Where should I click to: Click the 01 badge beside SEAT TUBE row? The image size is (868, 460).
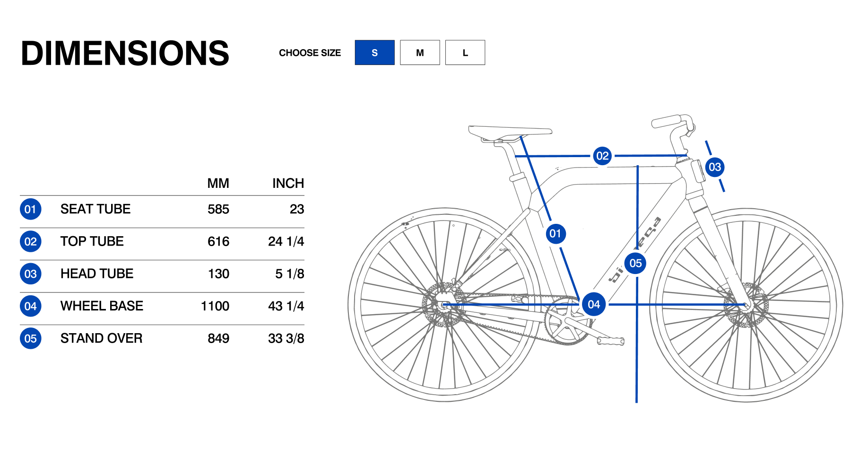pyautogui.click(x=31, y=209)
